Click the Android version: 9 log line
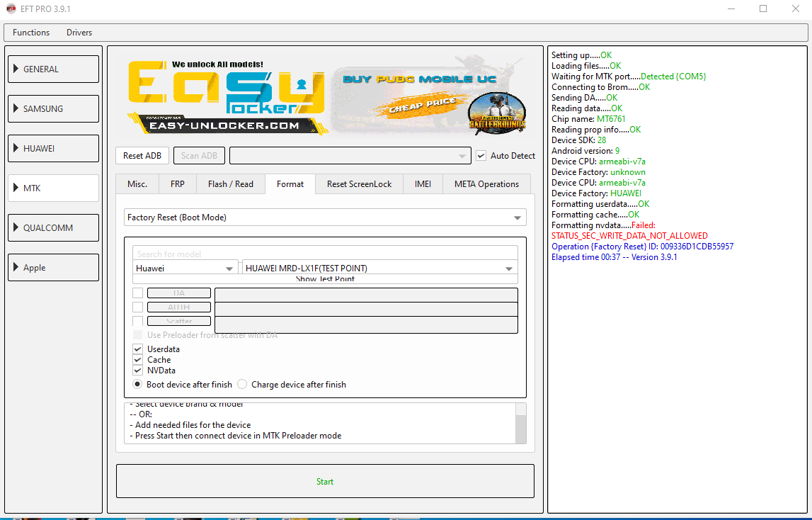 [x=585, y=151]
